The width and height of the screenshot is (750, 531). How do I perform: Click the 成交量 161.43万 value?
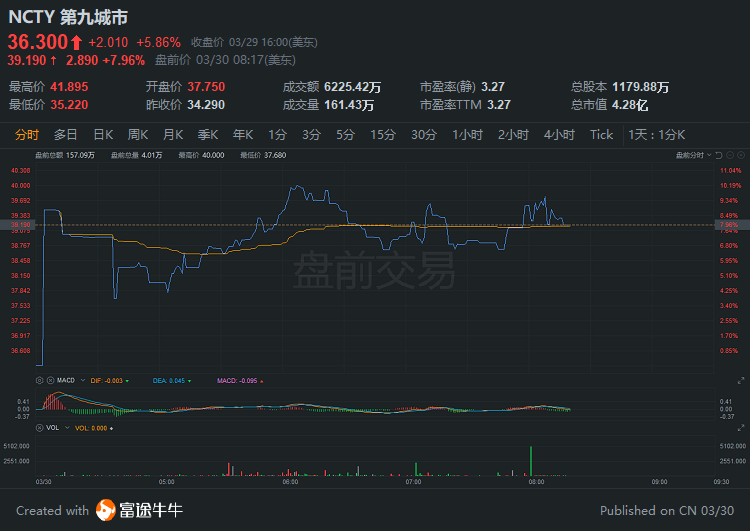pyautogui.click(x=349, y=105)
